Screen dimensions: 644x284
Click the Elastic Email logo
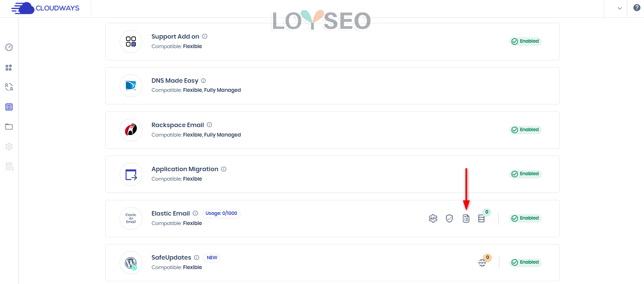point(131,218)
